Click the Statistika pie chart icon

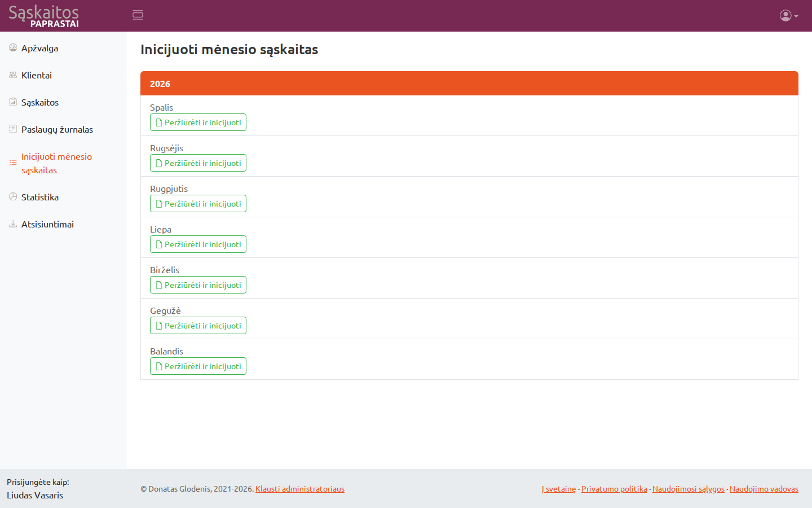tap(13, 197)
